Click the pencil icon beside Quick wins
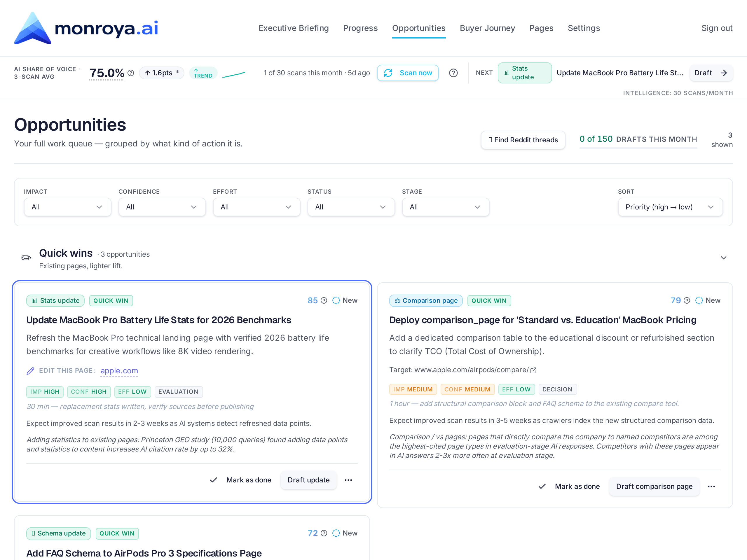 (x=26, y=258)
